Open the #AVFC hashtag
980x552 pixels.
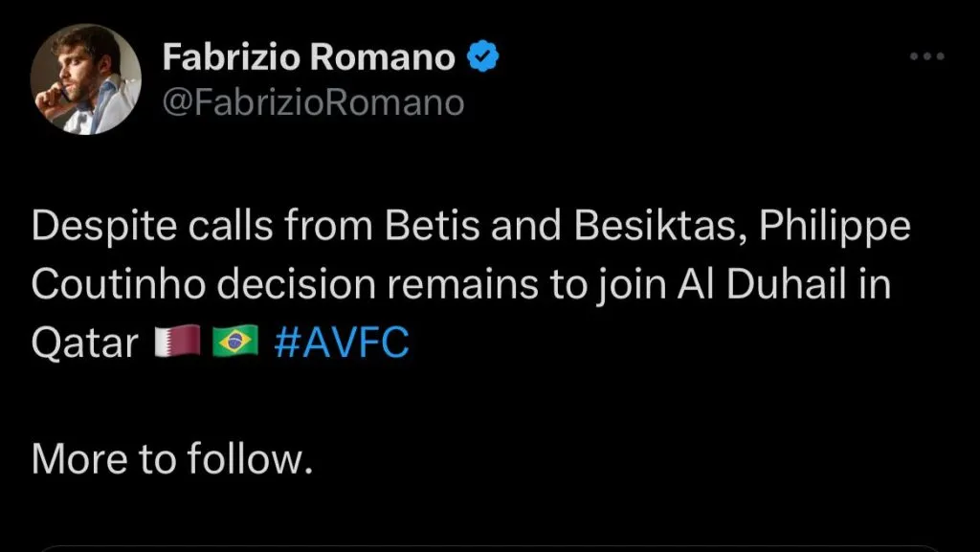(x=341, y=343)
